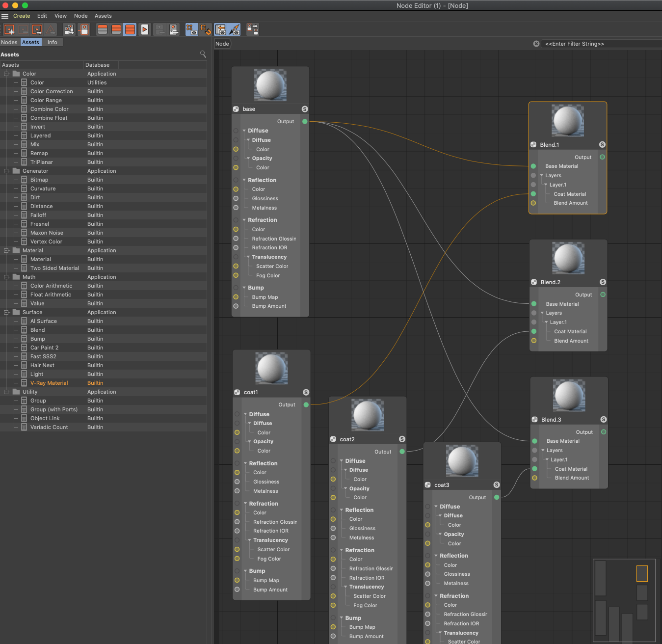Collapse the Color asset folder
The width and height of the screenshot is (662, 644).
6,74
